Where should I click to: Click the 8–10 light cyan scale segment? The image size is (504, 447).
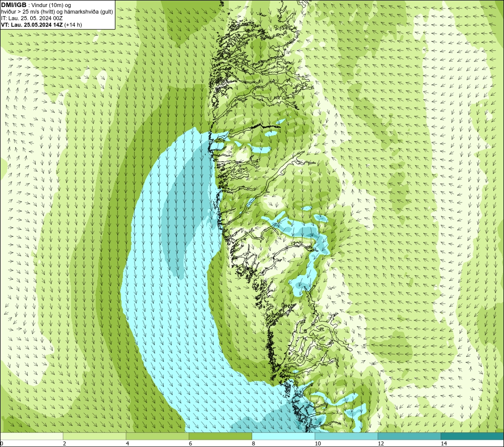(283, 436)
